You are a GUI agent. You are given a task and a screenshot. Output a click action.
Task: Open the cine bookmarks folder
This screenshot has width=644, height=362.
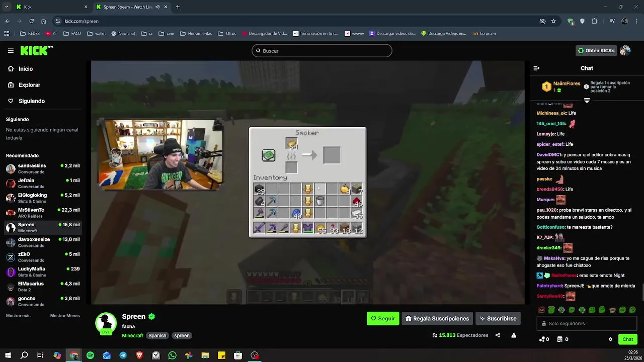point(166,34)
